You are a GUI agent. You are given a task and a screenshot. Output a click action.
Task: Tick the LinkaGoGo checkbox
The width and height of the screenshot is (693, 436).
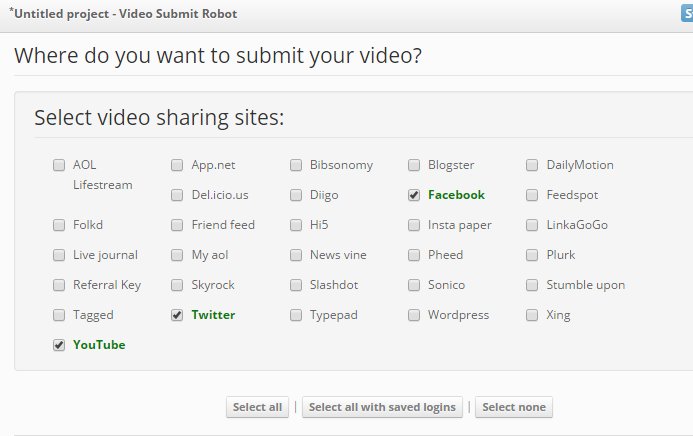(x=532, y=225)
